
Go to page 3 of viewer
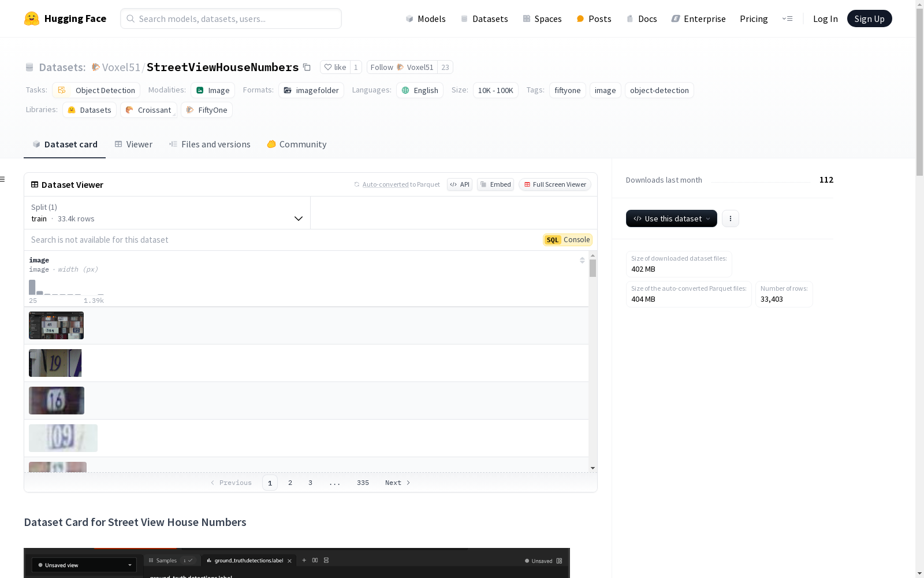click(310, 483)
